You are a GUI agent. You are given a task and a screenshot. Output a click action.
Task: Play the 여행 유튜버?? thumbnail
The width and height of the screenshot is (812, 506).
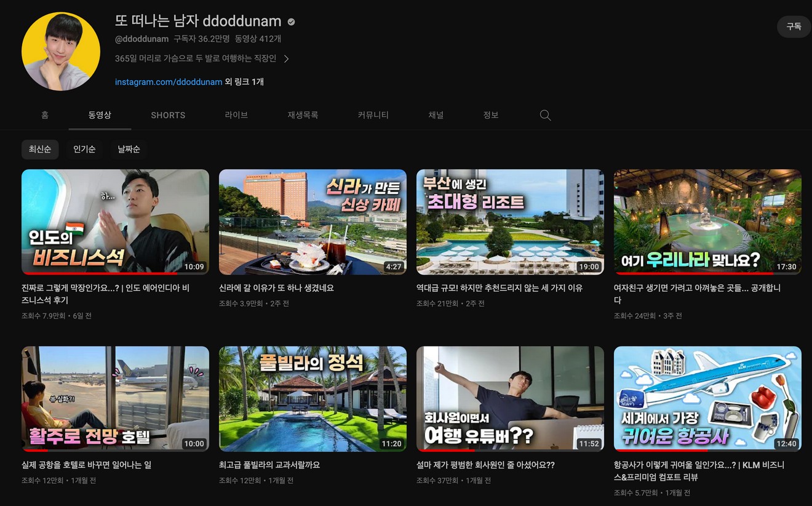tap(510, 398)
